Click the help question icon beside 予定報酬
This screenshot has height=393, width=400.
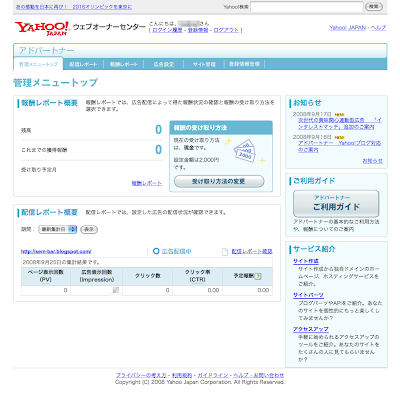(x=258, y=276)
